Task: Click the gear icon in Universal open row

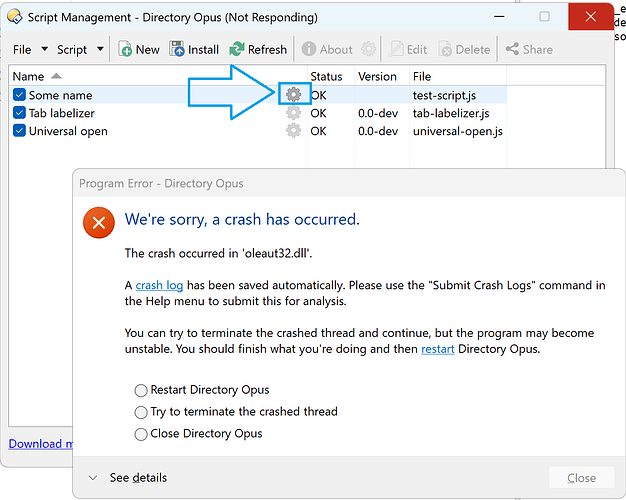Action: point(293,131)
